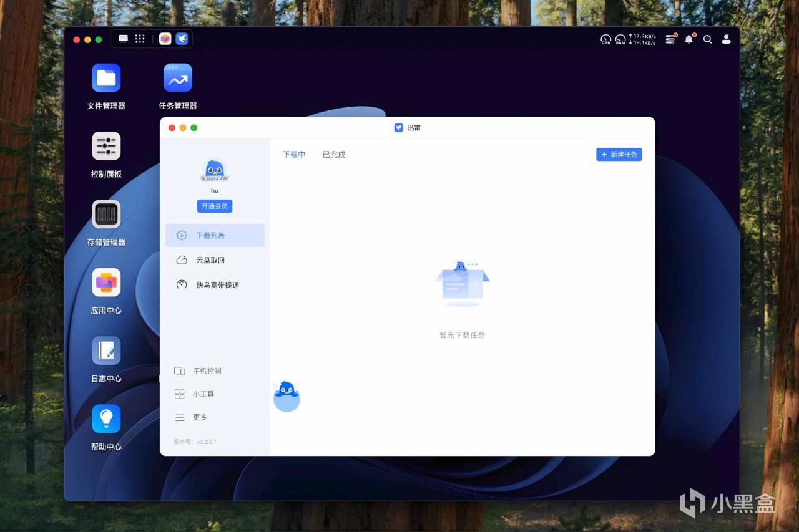Switch to the App Center icon in top bar

click(165, 39)
